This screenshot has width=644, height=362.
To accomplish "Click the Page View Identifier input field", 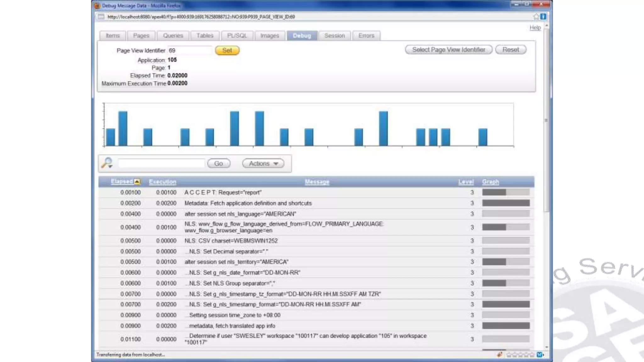I will pos(190,50).
